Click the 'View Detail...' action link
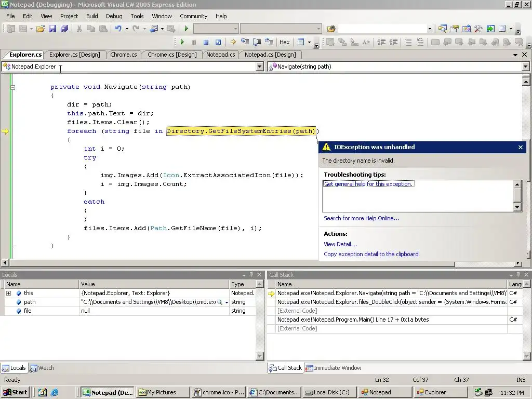The height and width of the screenshot is (399, 532). 340,244
